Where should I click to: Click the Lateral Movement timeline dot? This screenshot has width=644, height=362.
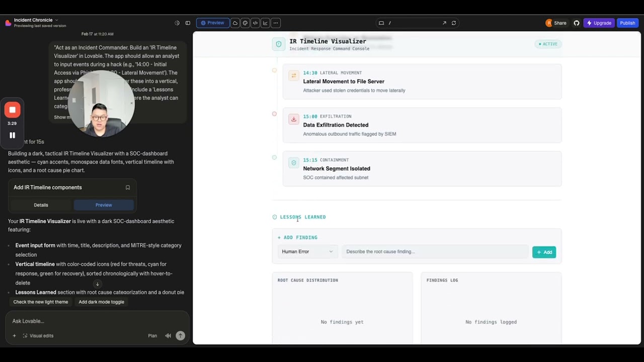(x=274, y=70)
